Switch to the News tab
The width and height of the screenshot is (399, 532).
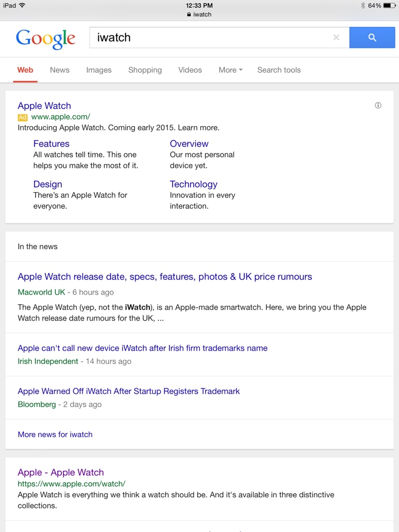[x=60, y=70]
